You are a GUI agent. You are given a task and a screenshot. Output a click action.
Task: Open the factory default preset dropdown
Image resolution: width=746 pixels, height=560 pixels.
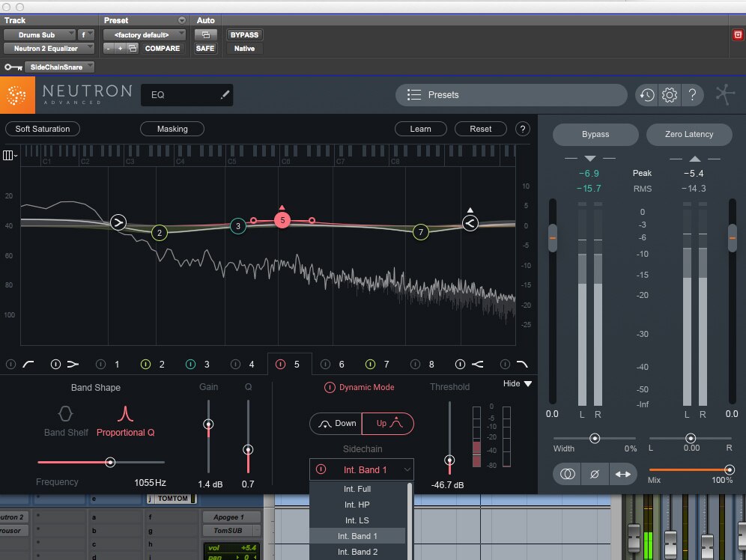[x=144, y=34]
